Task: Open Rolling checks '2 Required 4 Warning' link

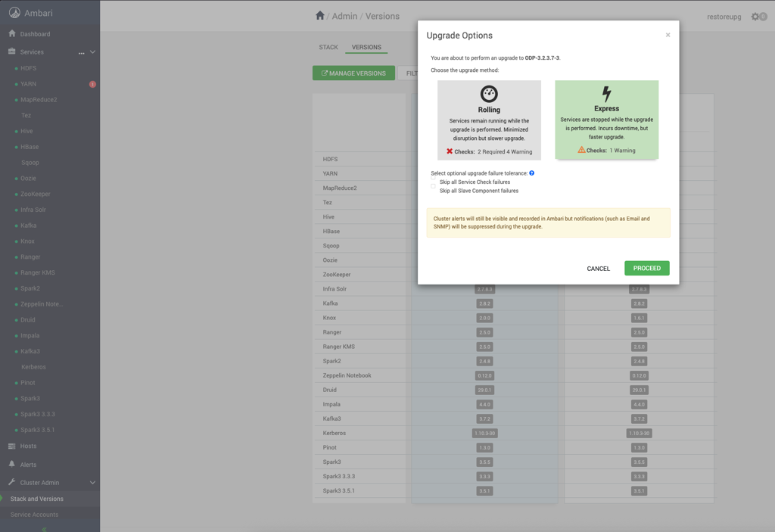Action: [x=505, y=152]
